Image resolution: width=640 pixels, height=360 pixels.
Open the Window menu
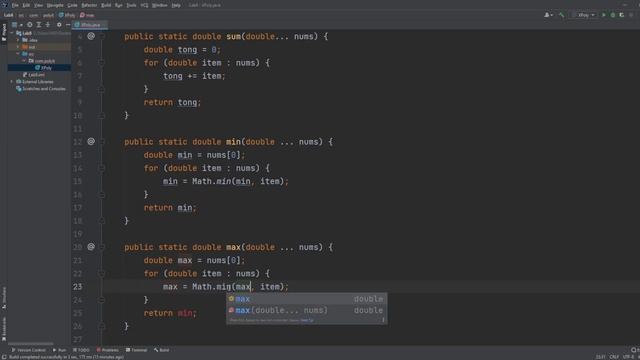pyautogui.click(x=160, y=5)
